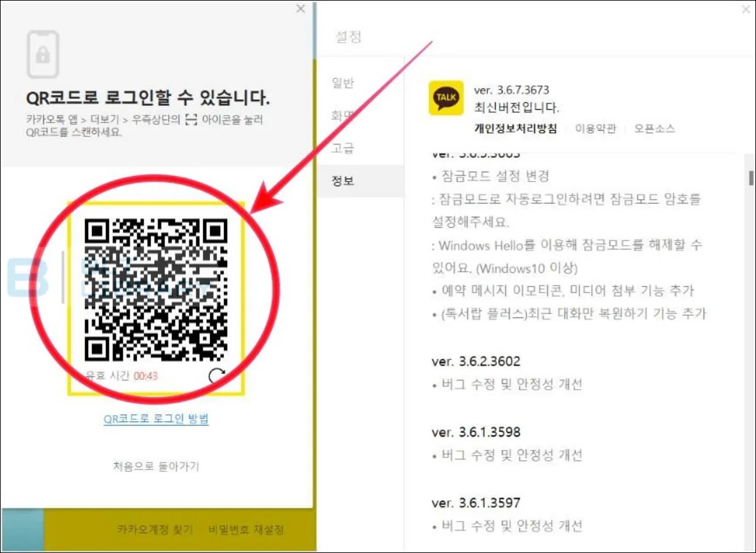Click the locked phone icon
The width and height of the screenshot is (756, 553).
click(x=43, y=54)
